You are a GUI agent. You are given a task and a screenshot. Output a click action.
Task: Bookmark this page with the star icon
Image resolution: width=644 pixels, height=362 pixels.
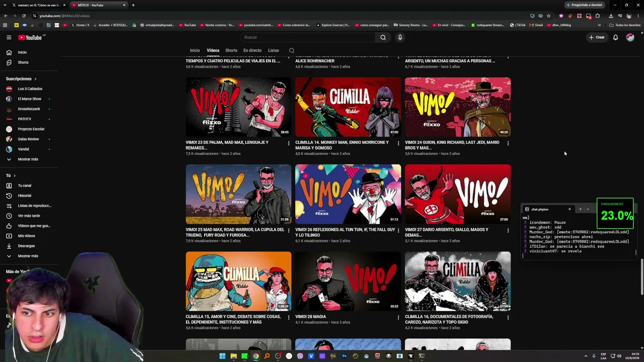point(548,16)
